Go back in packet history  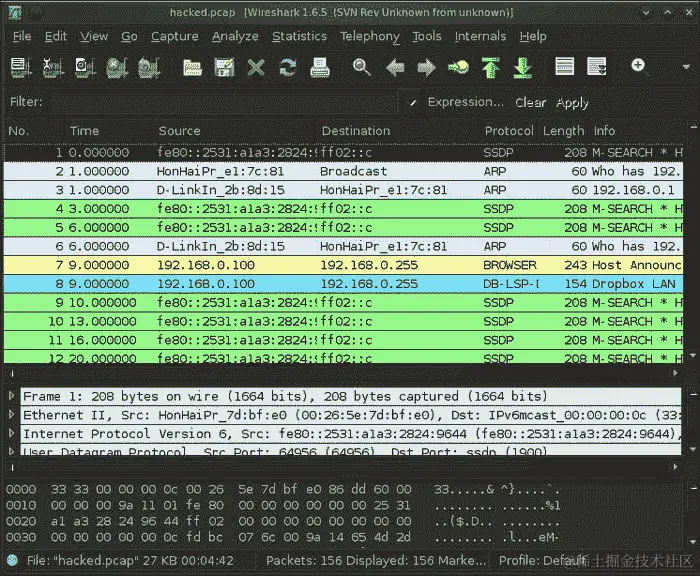point(395,67)
